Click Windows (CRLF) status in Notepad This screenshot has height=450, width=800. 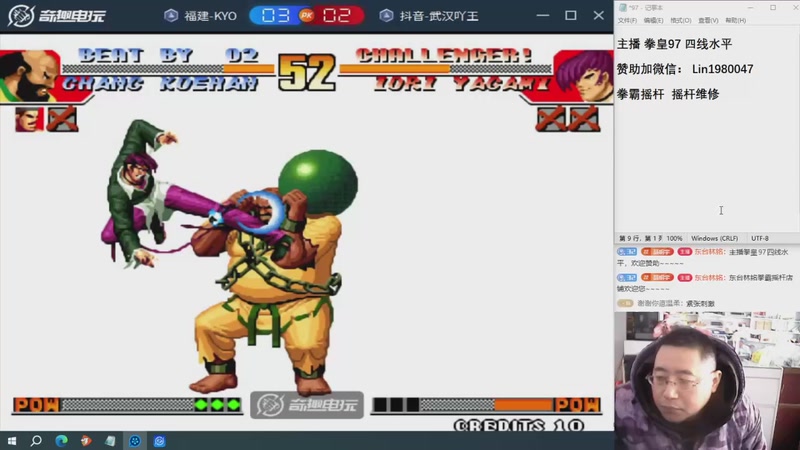(714, 238)
